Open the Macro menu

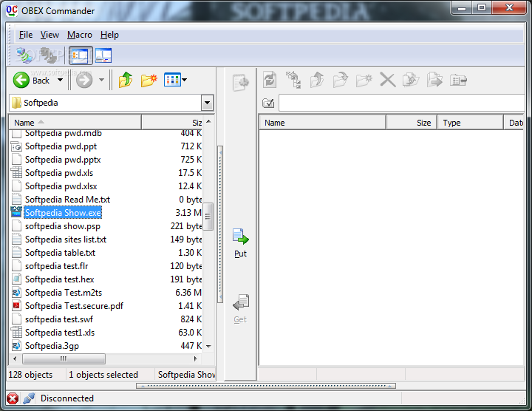[x=79, y=35]
